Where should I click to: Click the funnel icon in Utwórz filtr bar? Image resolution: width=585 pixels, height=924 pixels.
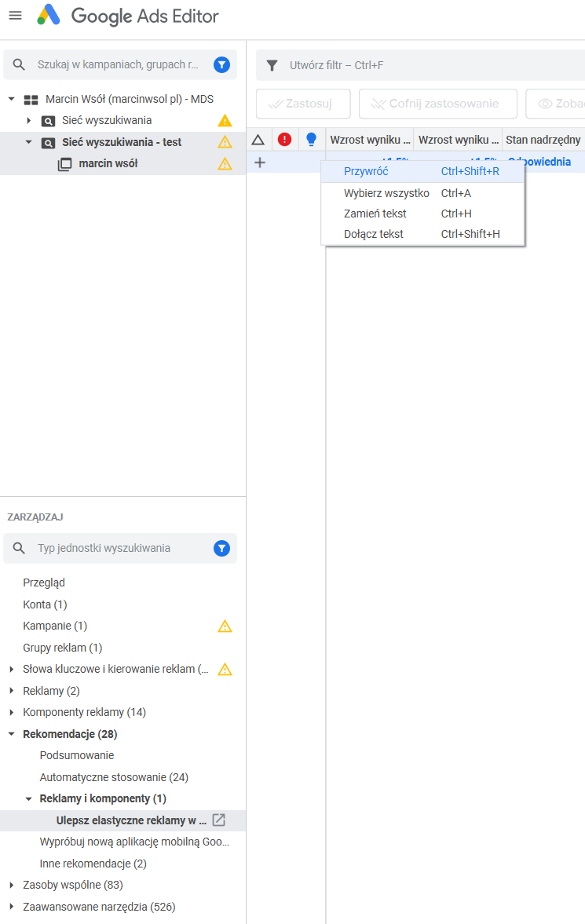(272, 65)
